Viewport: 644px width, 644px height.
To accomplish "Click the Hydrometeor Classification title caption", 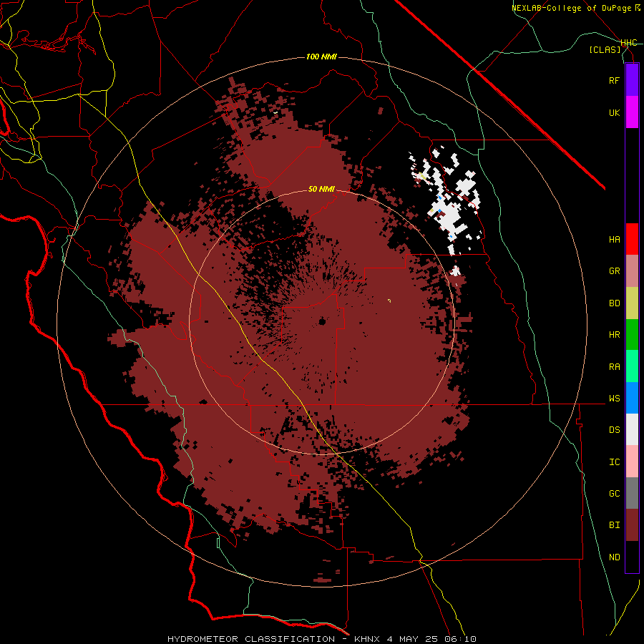I will tap(321, 639).
